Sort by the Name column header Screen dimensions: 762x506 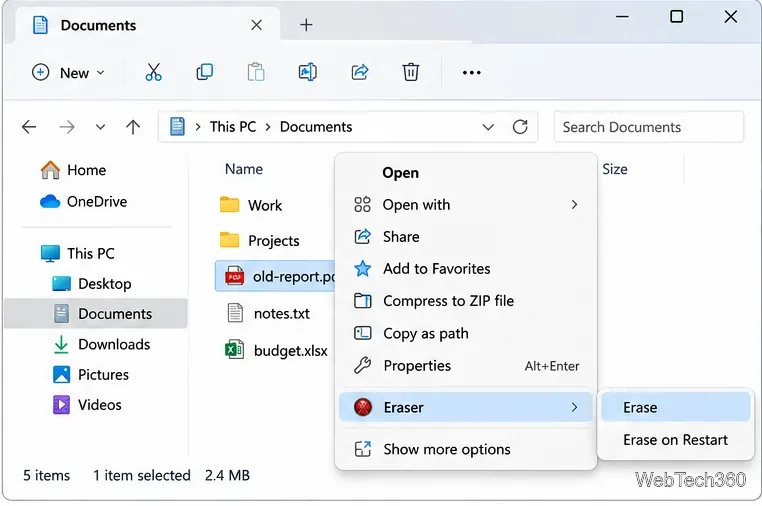click(243, 169)
